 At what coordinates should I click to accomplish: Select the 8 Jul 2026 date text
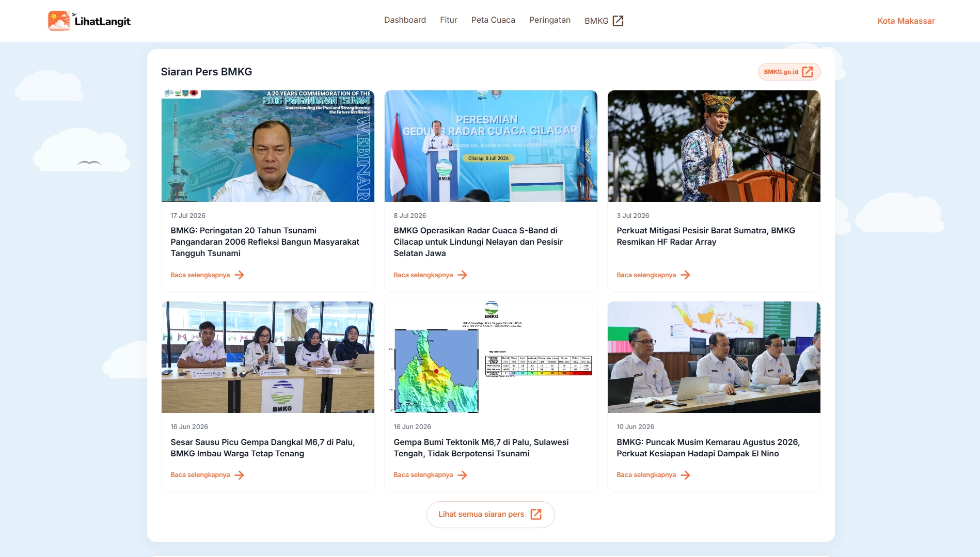click(410, 216)
